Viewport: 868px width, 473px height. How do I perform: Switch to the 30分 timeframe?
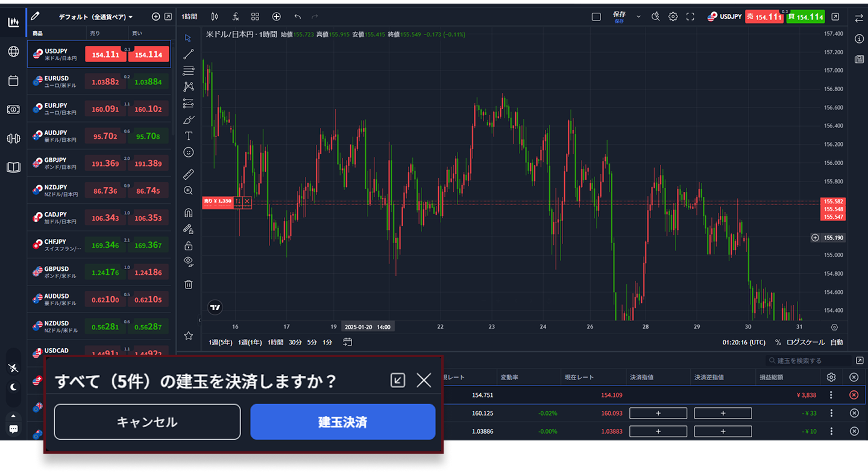pos(295,343)
